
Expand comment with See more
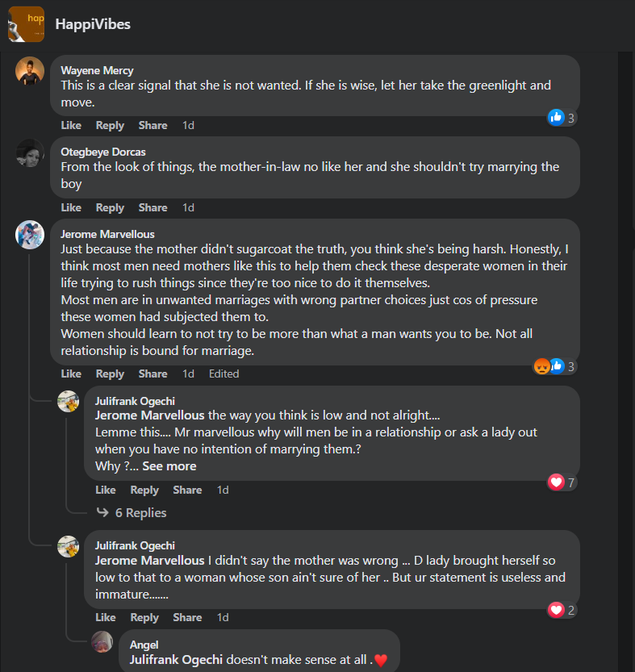tap(169, 466)
